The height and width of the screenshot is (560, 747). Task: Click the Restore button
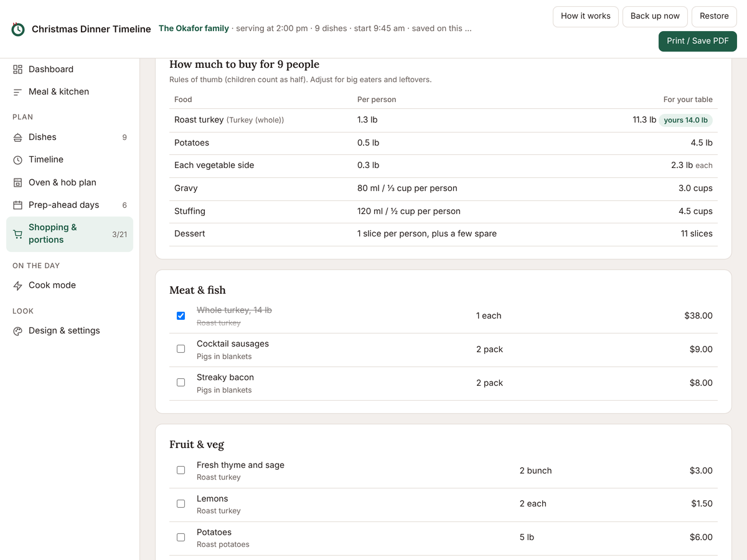pyautogui.click(x=714, y=16)
